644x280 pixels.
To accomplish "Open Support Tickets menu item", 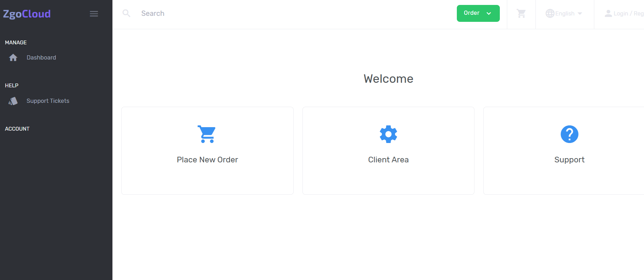I will (48, 101).
